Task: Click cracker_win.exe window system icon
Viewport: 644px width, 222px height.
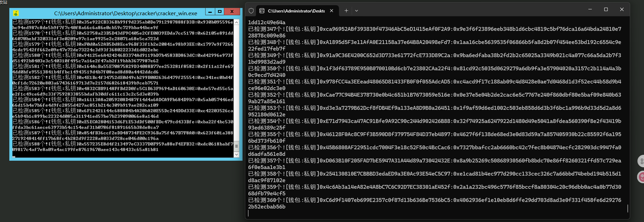Action: pyautogui.click(x=16, y=12)
